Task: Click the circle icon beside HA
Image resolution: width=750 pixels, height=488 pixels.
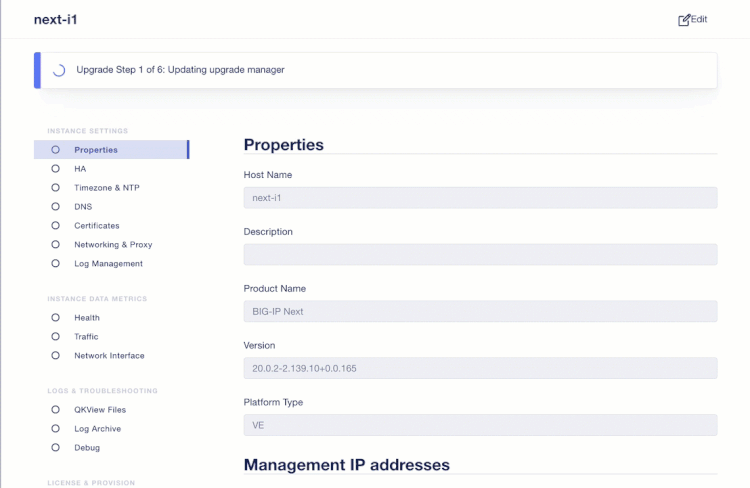Action: point(56,169)
